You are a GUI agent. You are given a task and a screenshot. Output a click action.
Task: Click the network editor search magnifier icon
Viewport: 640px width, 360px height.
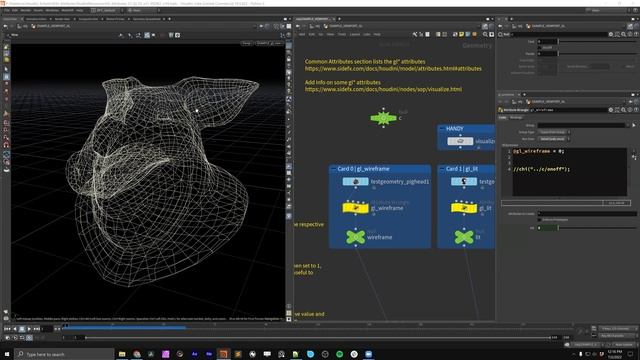click(485, 34)
